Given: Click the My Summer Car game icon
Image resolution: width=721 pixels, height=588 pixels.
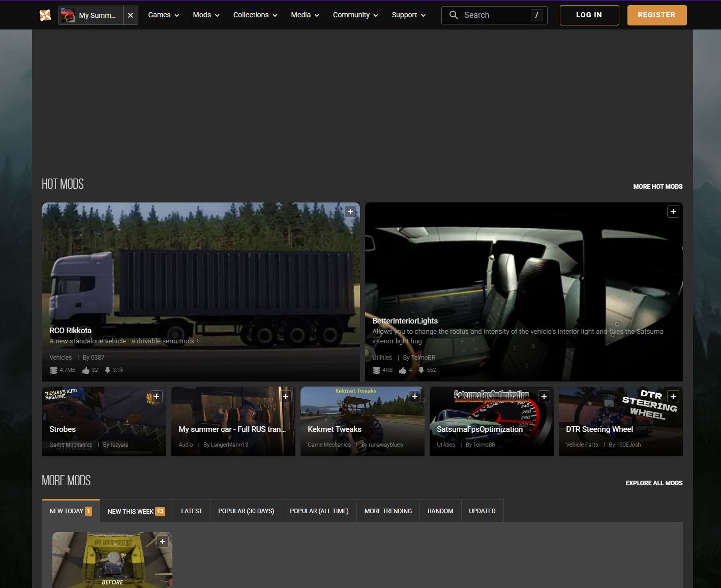Looking at the screenshot, I should point(68,15).
